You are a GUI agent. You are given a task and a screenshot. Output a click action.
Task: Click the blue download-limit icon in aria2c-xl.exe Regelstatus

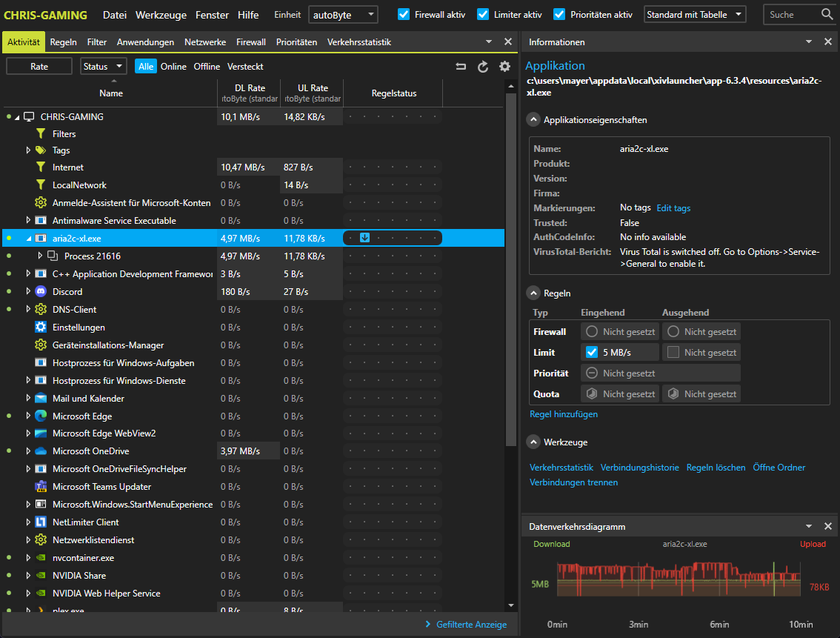click(364, 238)
